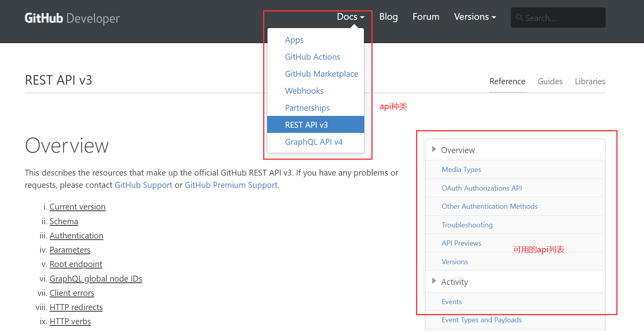Viewport: 644px width, 331px height.
Task: Open Versions link in sidebar list
Action: [455, 262]
